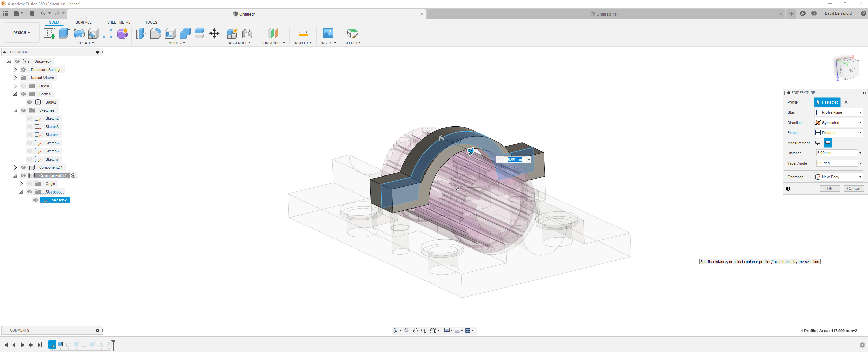The height and width of the screenshot is (352, 868).
Task: Activate the Move/Copy tool
Action: (214, 33)
